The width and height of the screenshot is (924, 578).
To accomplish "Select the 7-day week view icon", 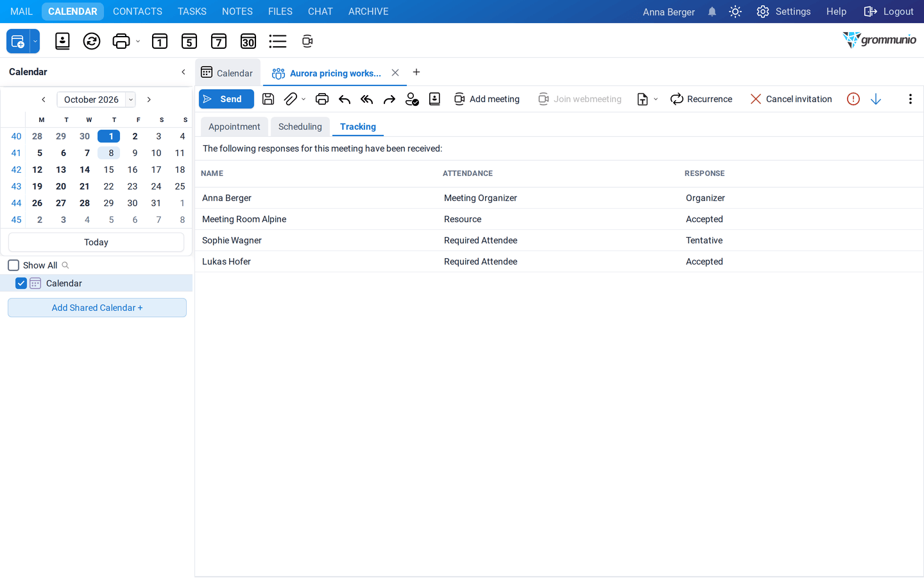I will (219, 42).
